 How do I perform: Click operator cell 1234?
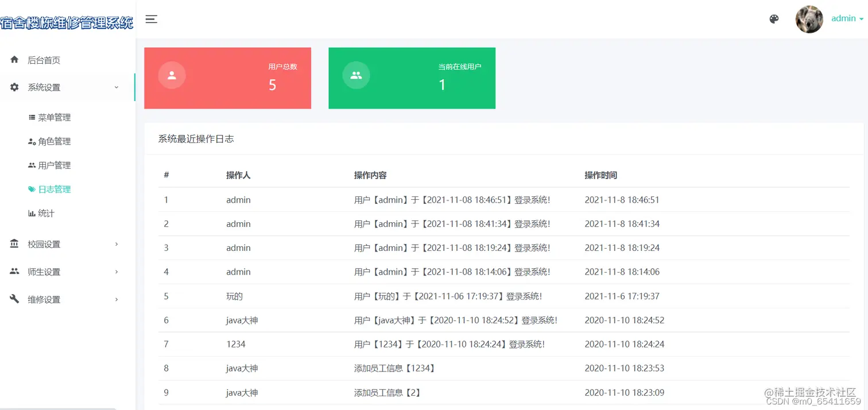point(236,345)
